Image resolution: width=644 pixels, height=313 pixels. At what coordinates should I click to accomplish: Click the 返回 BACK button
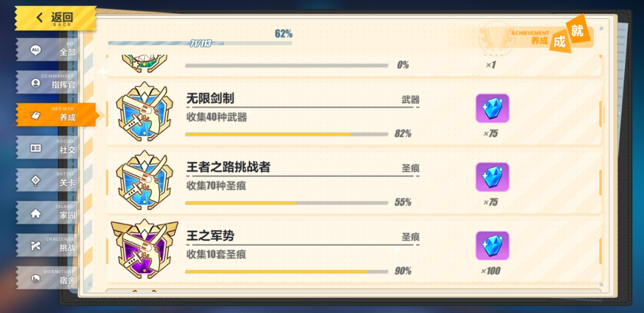coord(56,18)
